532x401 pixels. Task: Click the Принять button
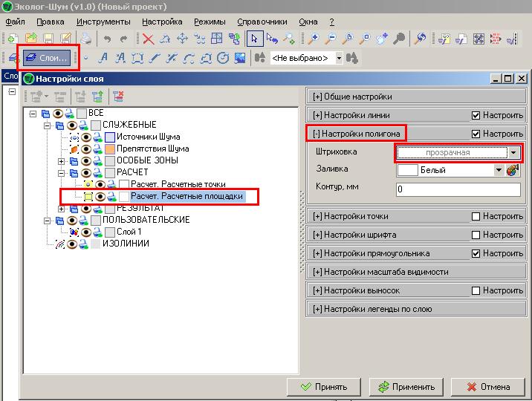click(x=324, y=386)
